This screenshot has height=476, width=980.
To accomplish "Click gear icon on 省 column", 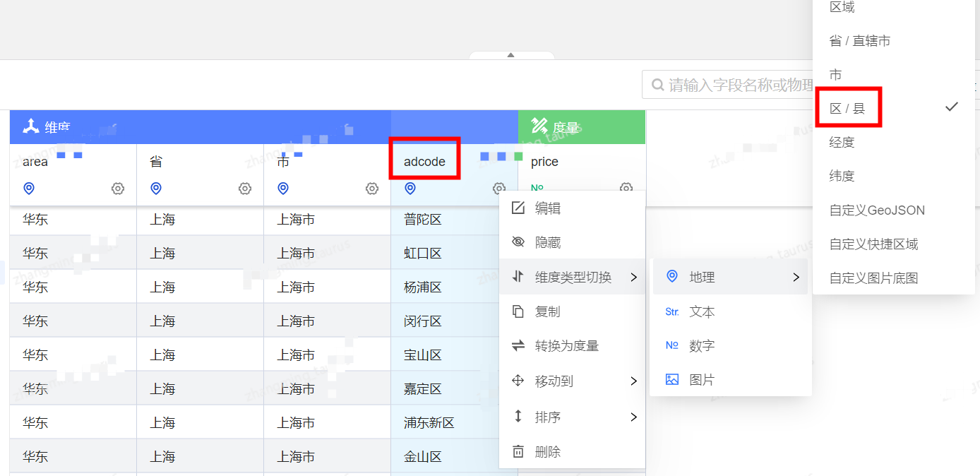I will (x=245, y=189).
